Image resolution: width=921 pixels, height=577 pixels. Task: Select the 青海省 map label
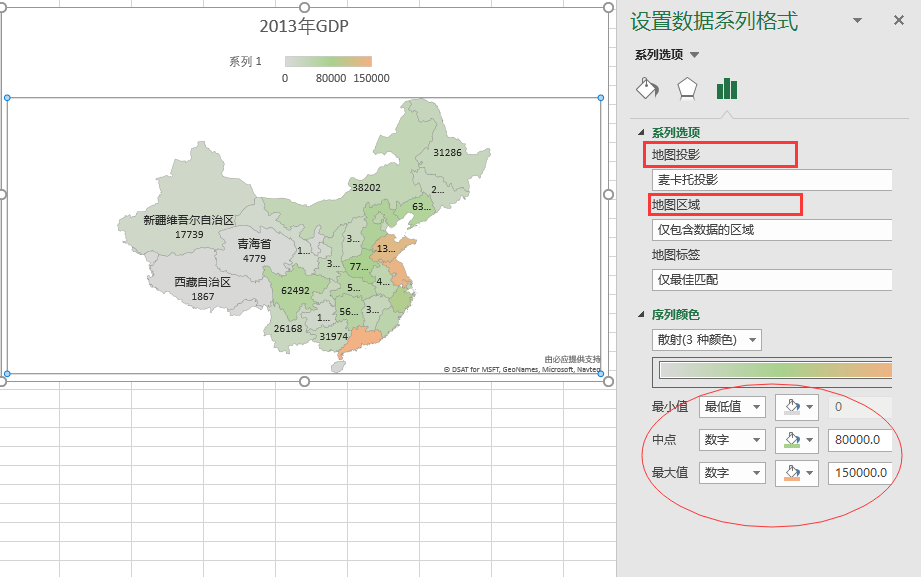(254, 243)
